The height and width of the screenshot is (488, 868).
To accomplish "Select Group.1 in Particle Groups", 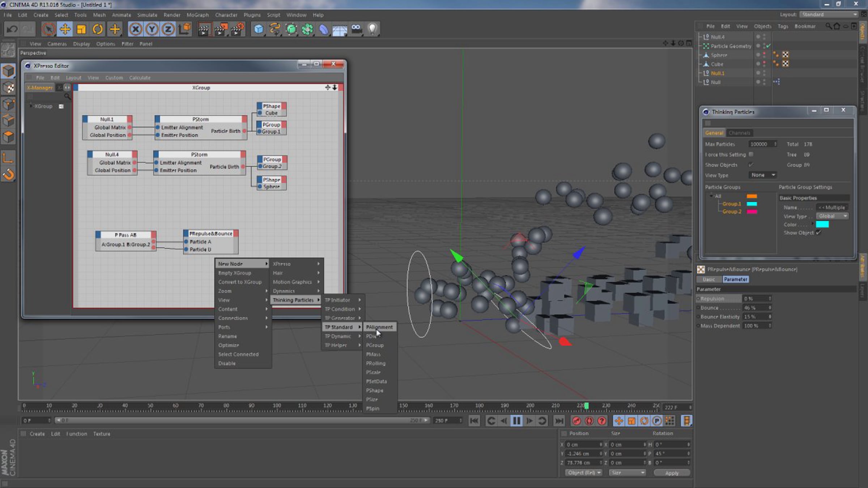I will 732,204.
